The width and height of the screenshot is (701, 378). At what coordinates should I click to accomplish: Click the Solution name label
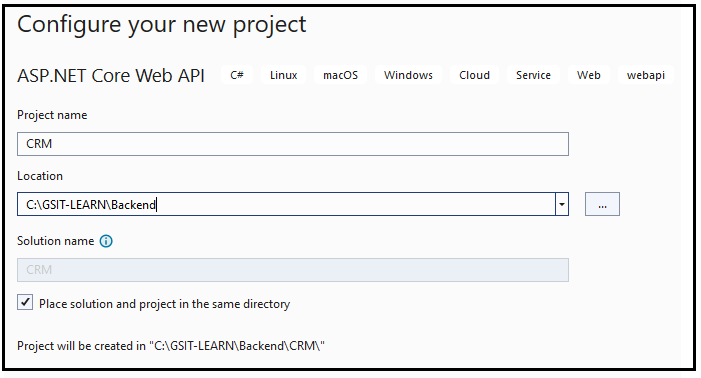(55, 241)
